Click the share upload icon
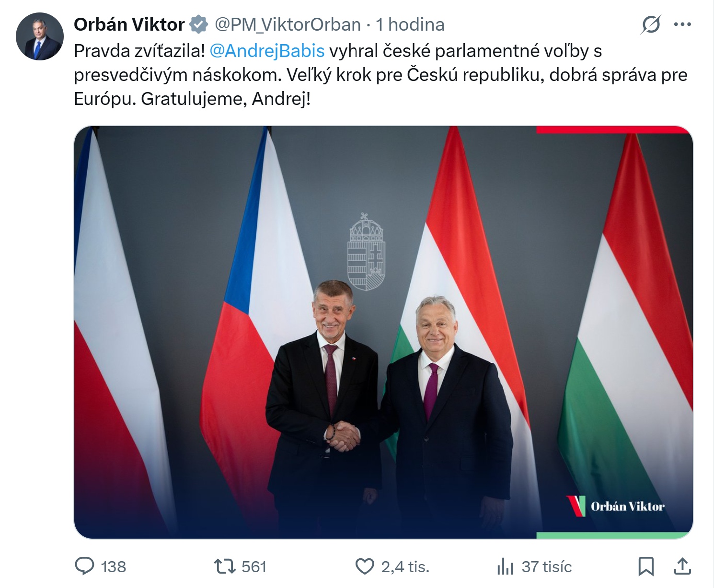Viewport: 714px width, 588px height. pos(682,566)
